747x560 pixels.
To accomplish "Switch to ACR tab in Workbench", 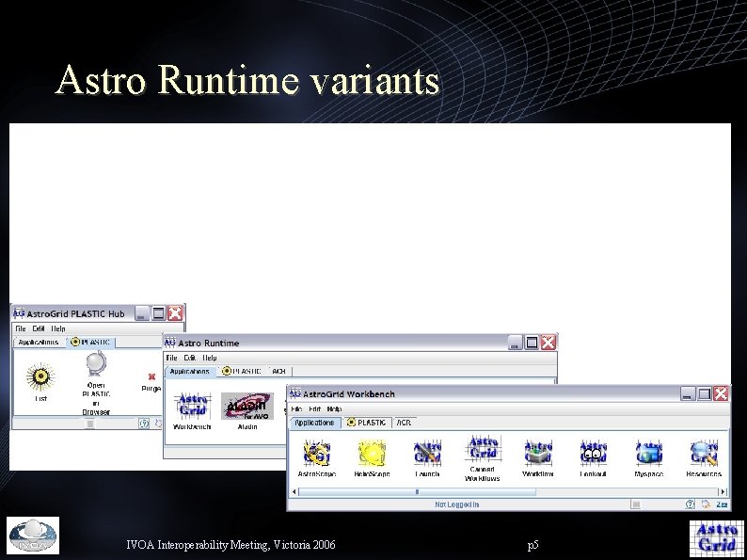I will click(x=404, y=423).
